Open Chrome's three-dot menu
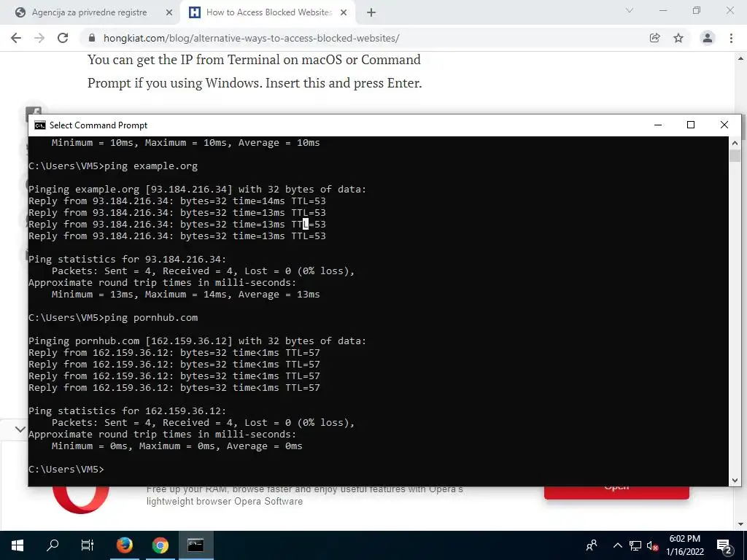 point(731,38)
